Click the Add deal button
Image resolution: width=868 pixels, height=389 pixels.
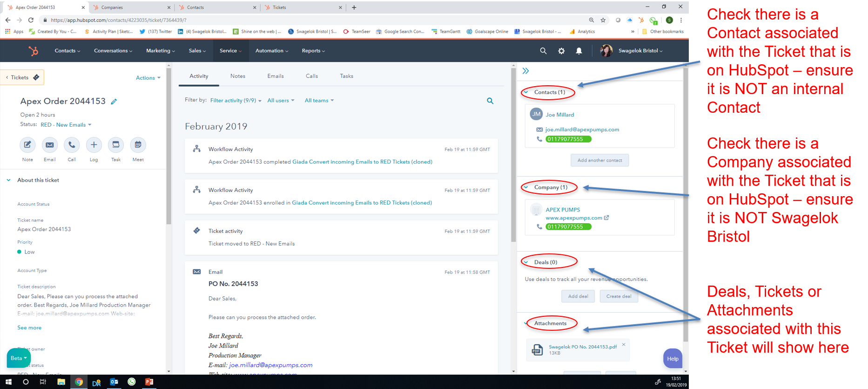point(578,296)
